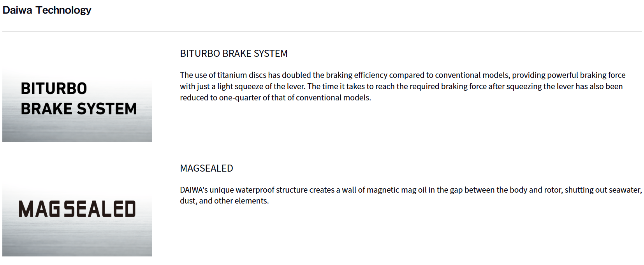
Task: Click the line "dust, and other elements."
Action: point(224,201)
